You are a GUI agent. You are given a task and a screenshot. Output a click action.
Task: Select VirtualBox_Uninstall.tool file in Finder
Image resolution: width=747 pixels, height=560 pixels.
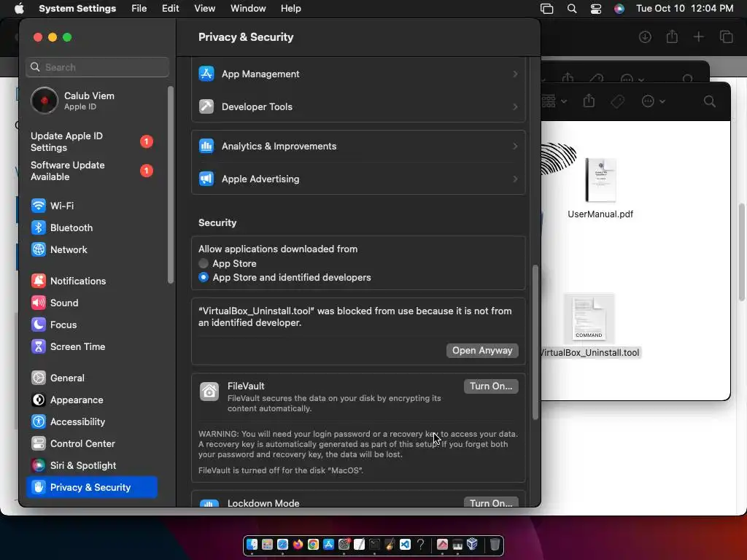[x=589, y=326]
